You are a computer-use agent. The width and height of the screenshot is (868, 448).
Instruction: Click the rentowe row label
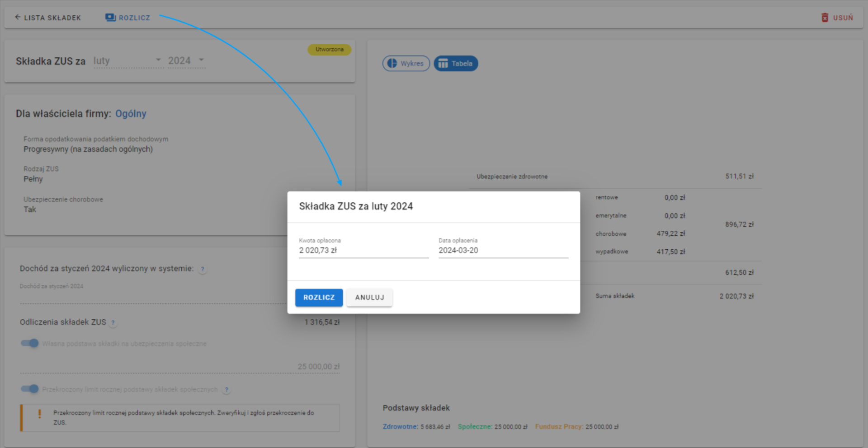(x=607, y=197)
